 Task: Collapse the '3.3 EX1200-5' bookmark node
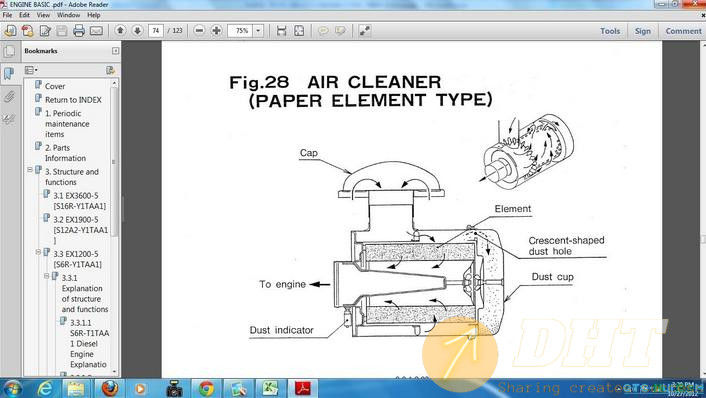point(38,252)
